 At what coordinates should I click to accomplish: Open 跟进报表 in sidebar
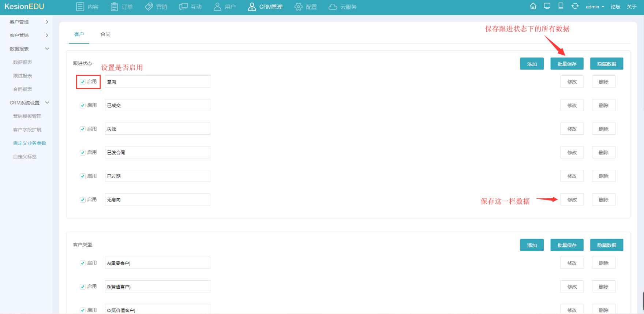pos(23,76)
